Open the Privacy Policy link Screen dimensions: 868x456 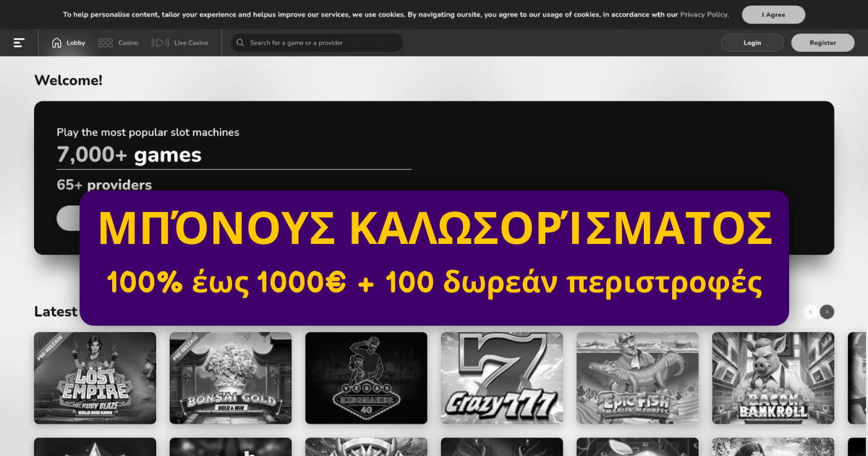click(704, 14)
